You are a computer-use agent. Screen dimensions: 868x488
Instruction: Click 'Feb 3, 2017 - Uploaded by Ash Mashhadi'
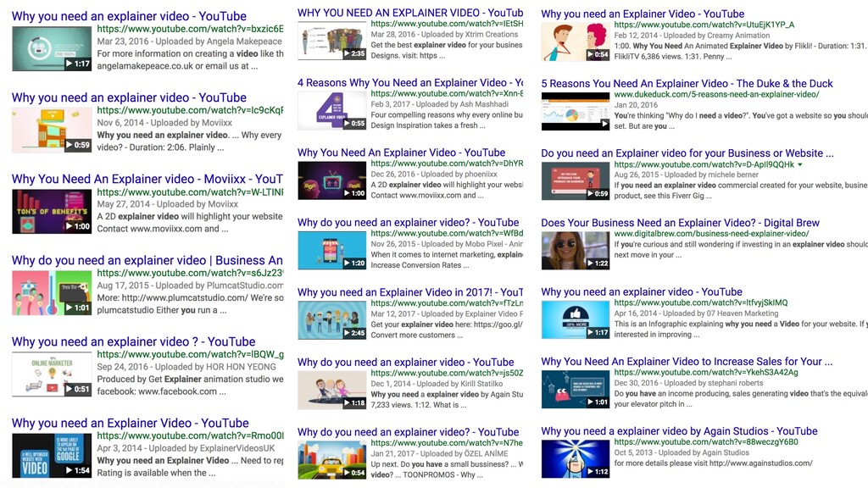pos(440,104)
